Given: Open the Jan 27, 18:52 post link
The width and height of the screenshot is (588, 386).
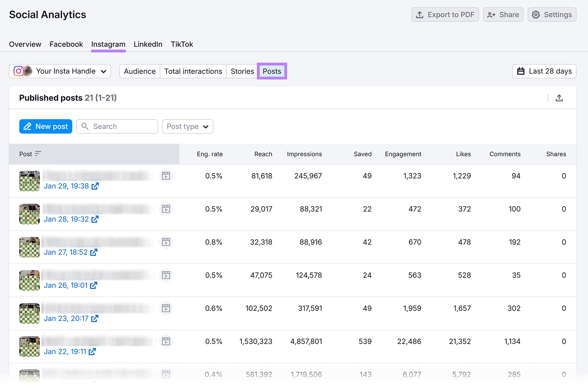Looking at the screenshot, I should (x=65, y=252).
